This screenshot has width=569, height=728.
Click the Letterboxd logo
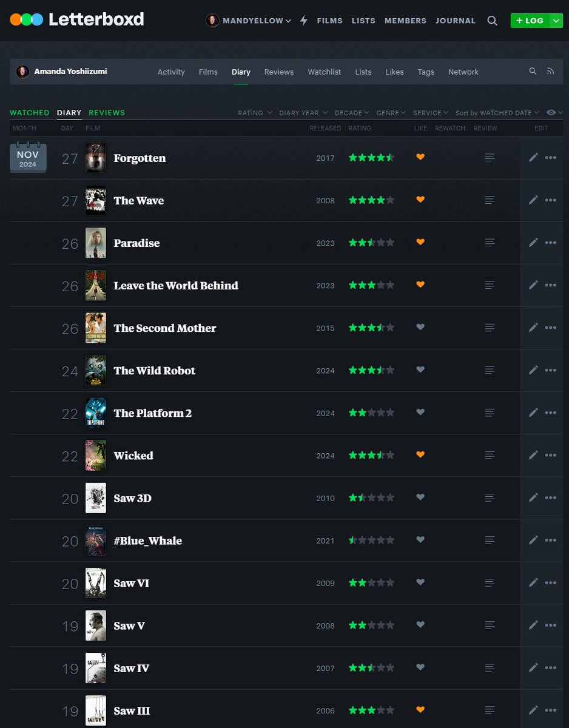click(77, 19)
